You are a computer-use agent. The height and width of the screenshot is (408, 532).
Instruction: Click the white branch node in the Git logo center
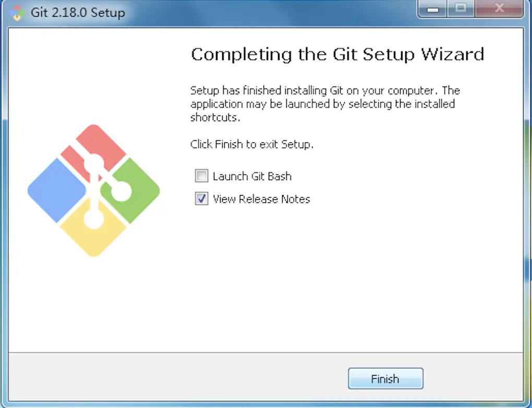[95, 163]
